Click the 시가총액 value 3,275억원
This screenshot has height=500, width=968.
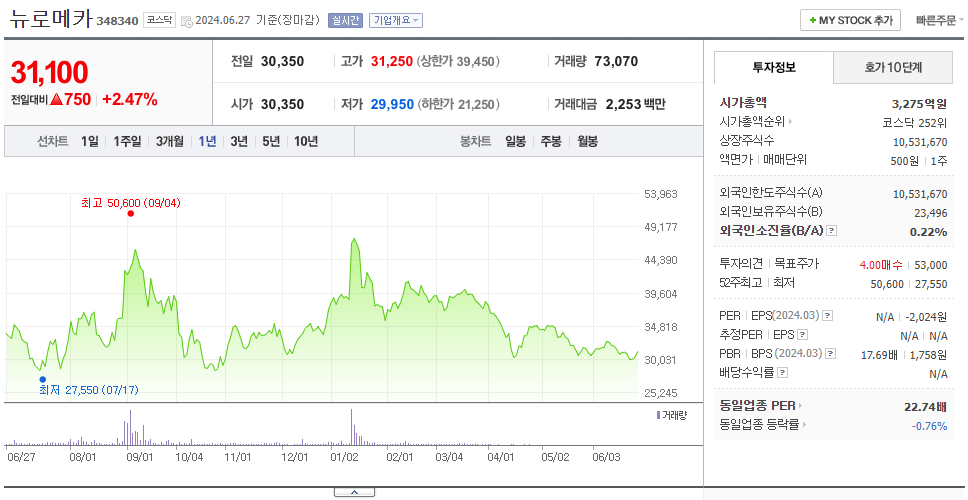tap(919, 104)
